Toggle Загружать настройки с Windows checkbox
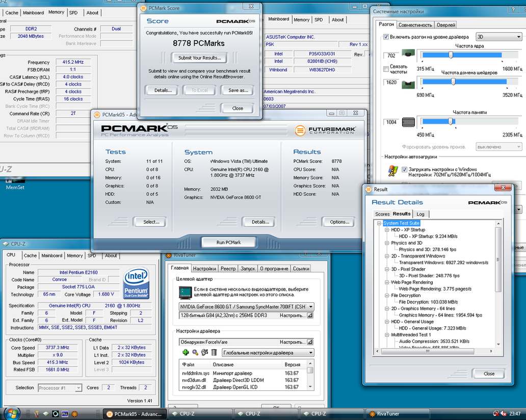526x420 pixels. point(404,169)
